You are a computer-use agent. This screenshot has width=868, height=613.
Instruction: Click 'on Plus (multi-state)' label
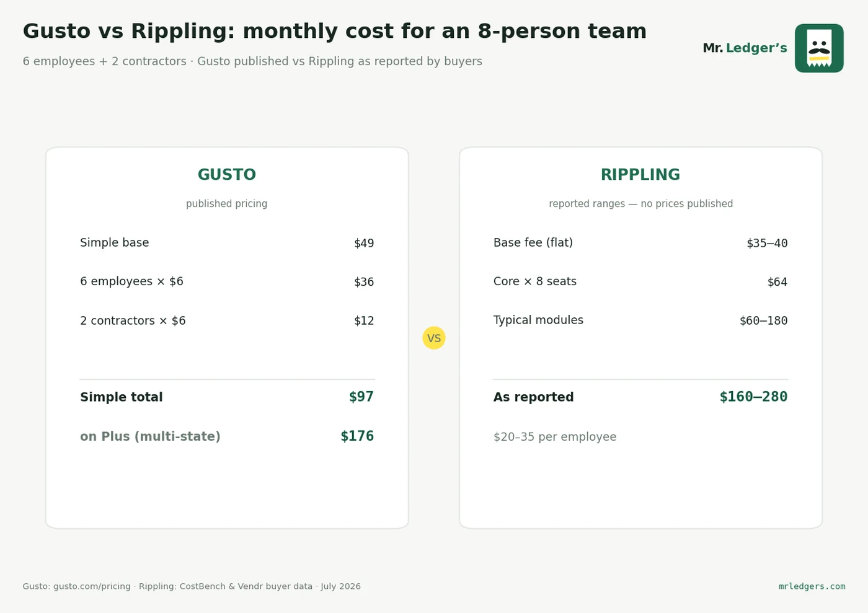(150, 436)
